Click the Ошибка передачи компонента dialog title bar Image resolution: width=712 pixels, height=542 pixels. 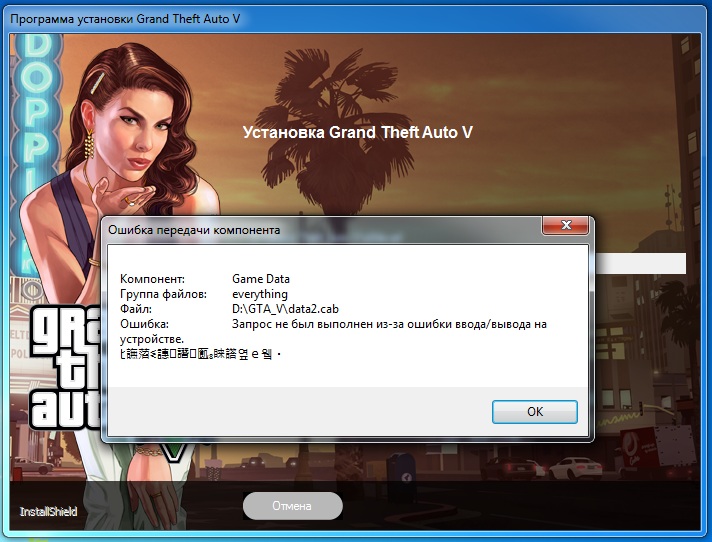click(300, 229)
